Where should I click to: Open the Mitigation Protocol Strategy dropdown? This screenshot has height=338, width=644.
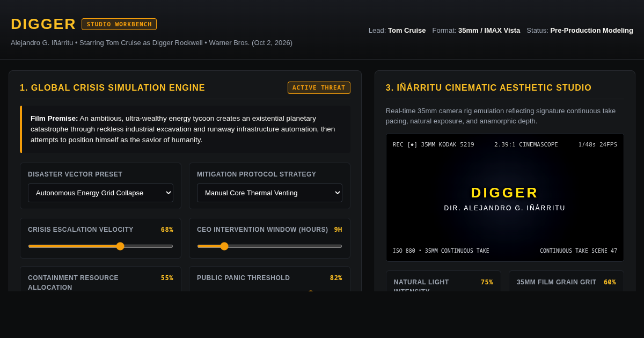coord(269,193)
